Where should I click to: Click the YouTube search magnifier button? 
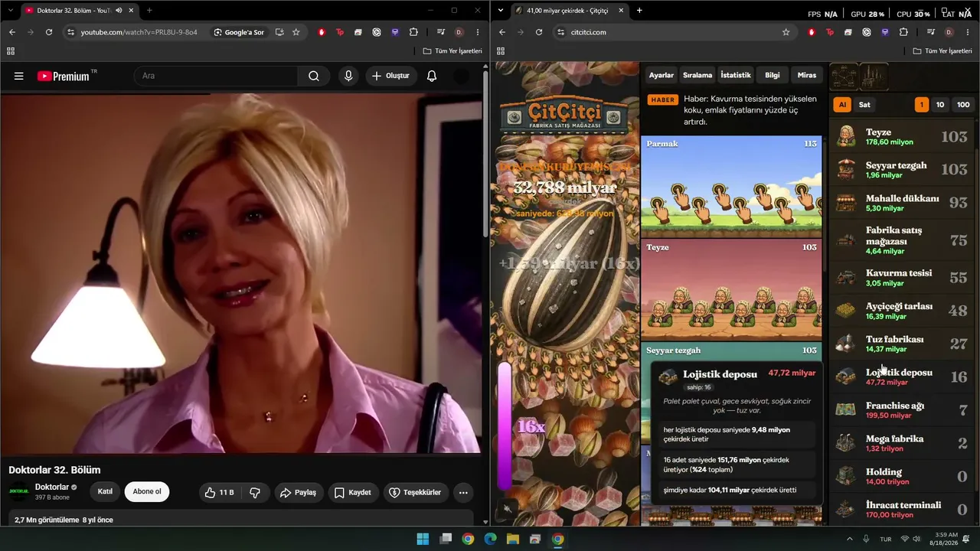[314, 76]
